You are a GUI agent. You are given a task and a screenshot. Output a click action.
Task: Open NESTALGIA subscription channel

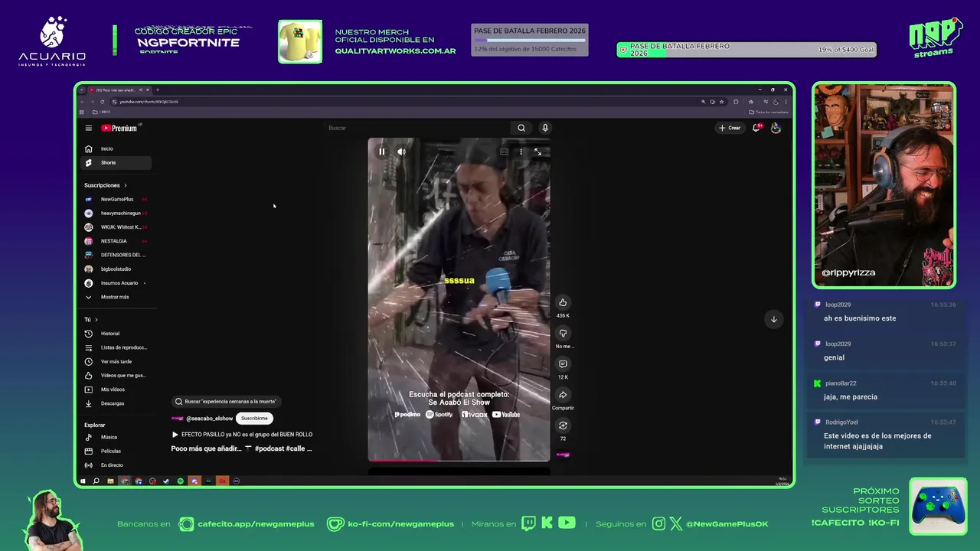pyautogui.click(x=116, y=241)
